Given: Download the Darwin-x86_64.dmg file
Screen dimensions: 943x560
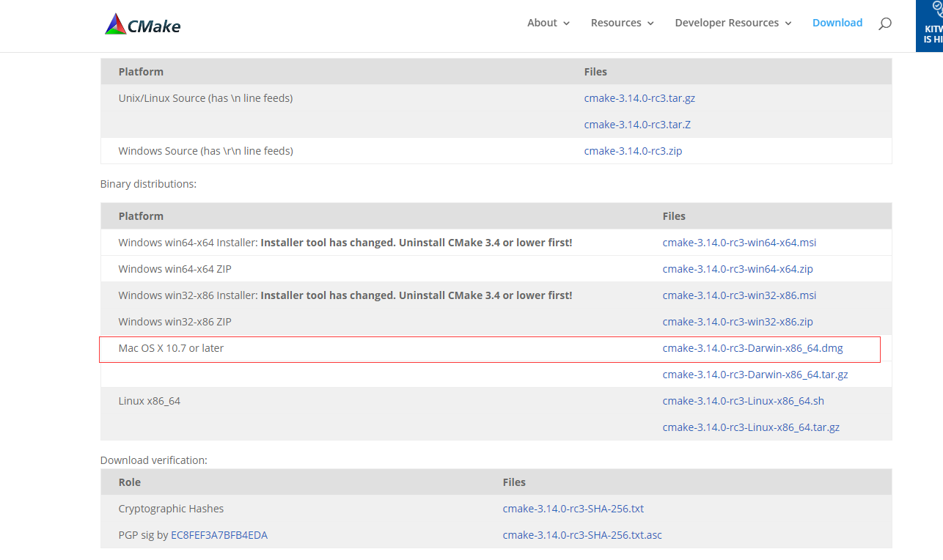Looking at the screenshot, I should point(753,348).
